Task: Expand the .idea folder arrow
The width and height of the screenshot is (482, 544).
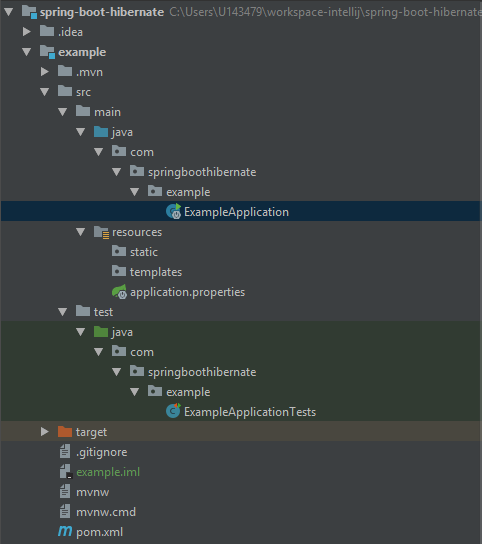Action: [x=27, y=32]
